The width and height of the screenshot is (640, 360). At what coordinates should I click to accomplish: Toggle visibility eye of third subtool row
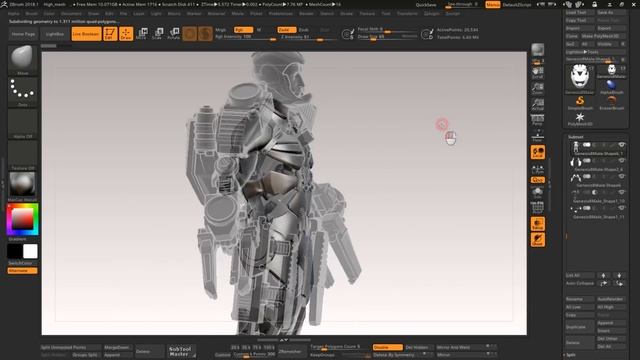[621, 177]
